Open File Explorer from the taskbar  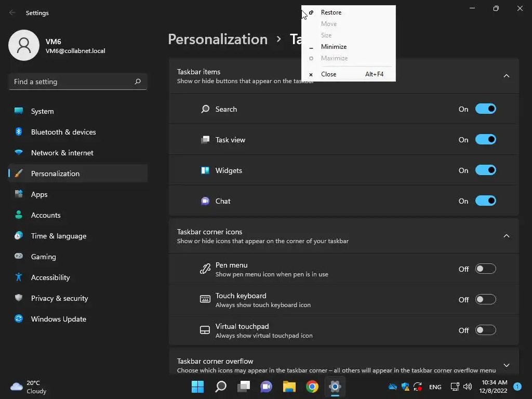289,387
